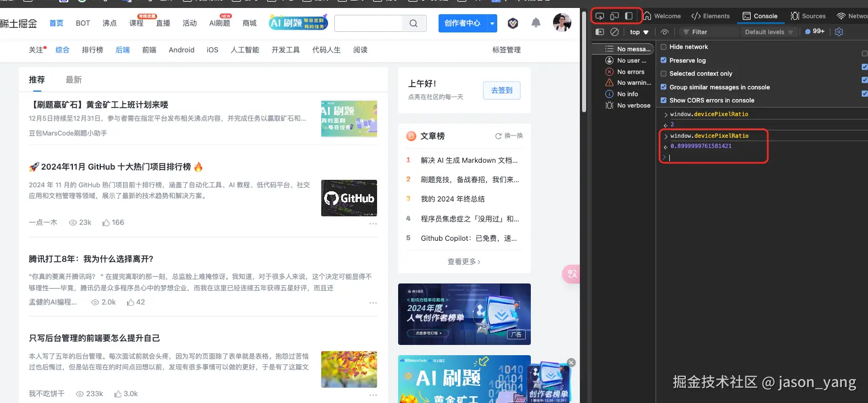Clear console with the circle-slash icon
This screenshot has width=868, height=403.
tap(615, 32)
